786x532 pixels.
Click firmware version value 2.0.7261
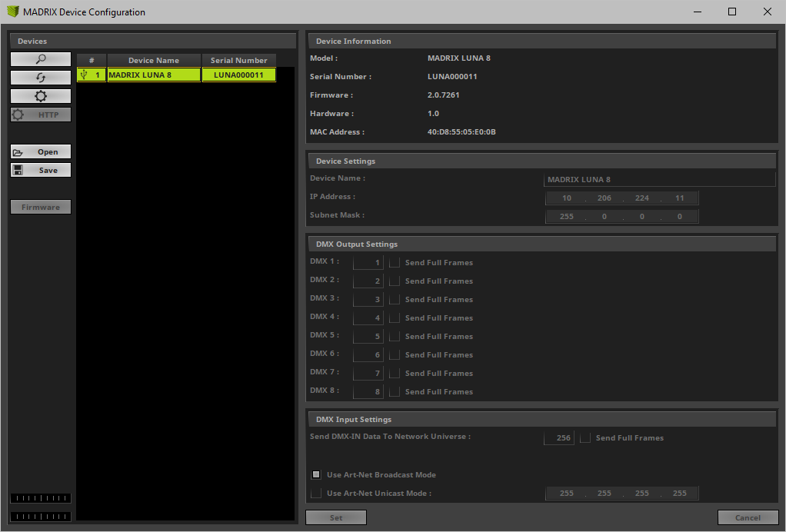point(443,95)
